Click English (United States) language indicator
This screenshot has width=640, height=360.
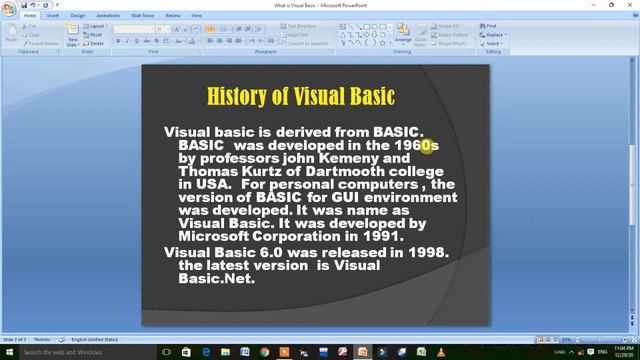pyautogui.click(x=95, y=340)
